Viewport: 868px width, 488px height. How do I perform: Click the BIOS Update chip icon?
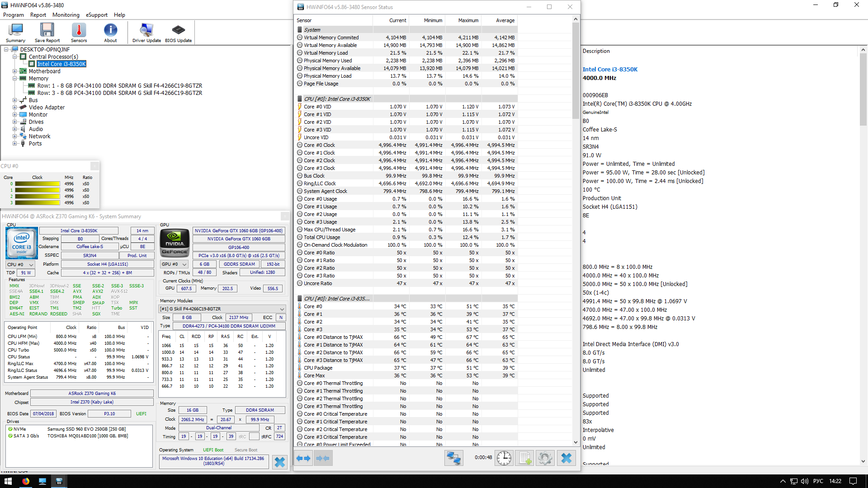[178, 33]
